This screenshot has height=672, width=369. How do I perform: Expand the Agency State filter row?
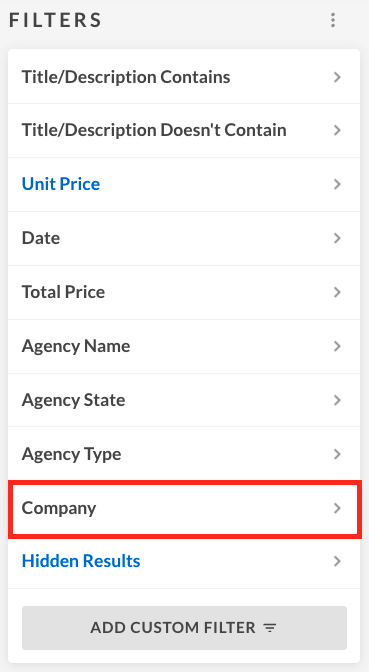click(184, 400)
